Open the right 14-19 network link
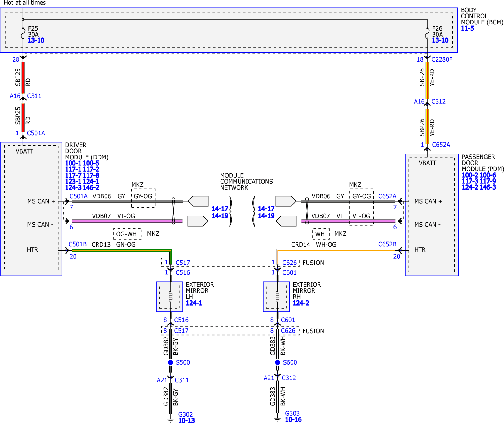Image resolution: width=504 pixels, height=423 pixels. pyautogui.click(x=266, y=216)
